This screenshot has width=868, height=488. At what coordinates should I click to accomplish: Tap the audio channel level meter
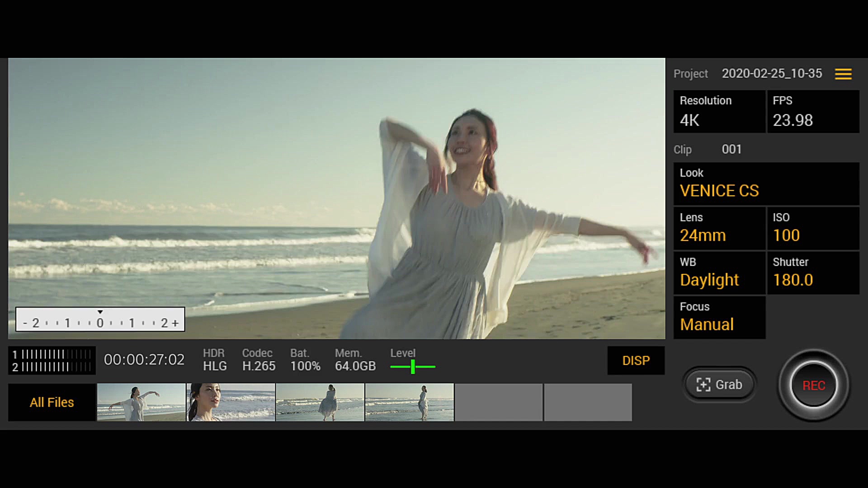[52, 361]
